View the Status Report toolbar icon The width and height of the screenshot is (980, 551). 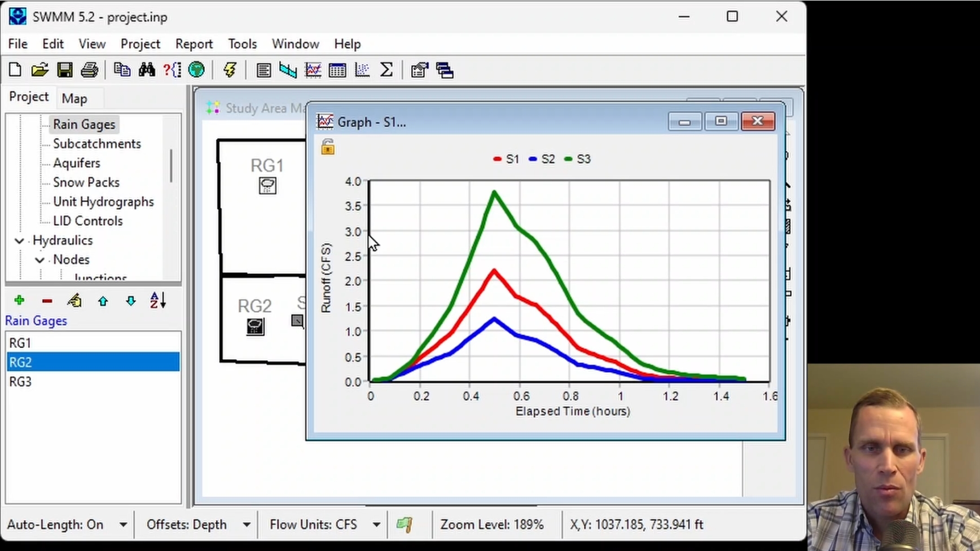(x=263, y=70)
